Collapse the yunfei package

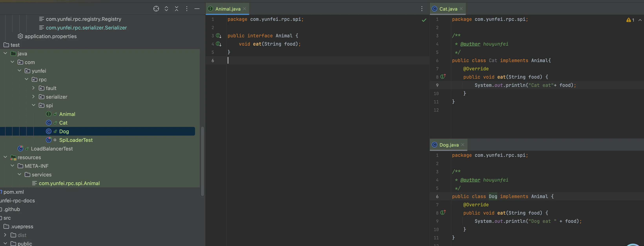pyautogui.click(x=19, y=71)
